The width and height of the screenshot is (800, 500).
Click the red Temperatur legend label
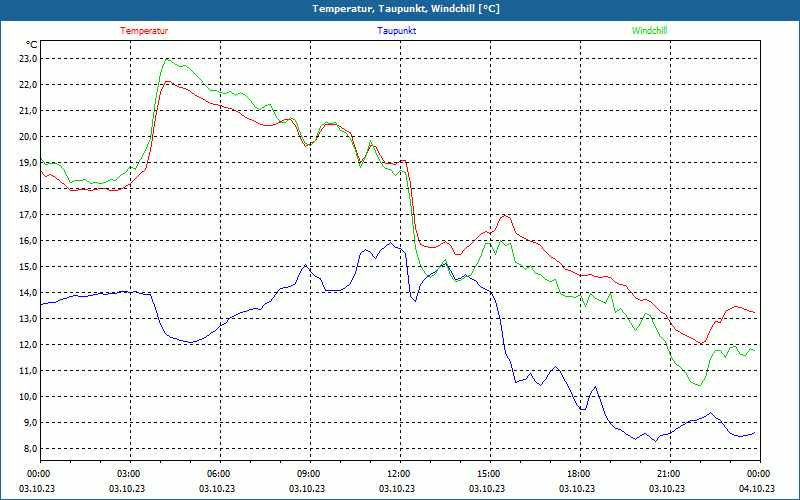(x=144, y=31)
